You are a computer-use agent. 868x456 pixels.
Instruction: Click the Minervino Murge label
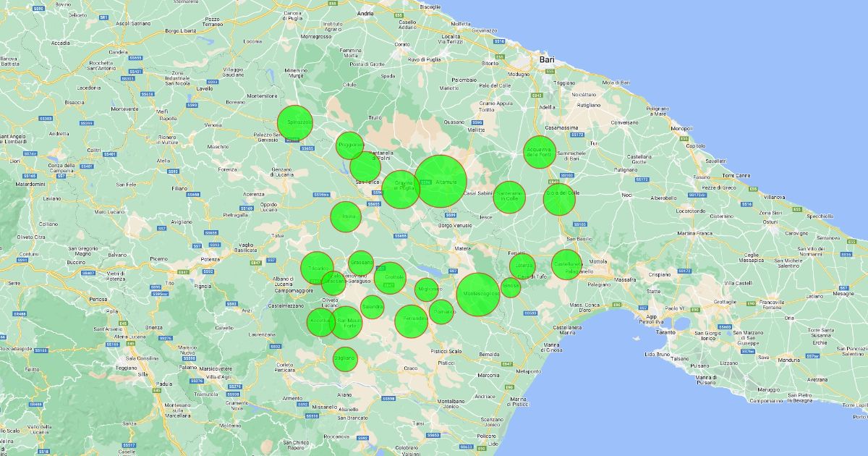[x=297, y=72]
